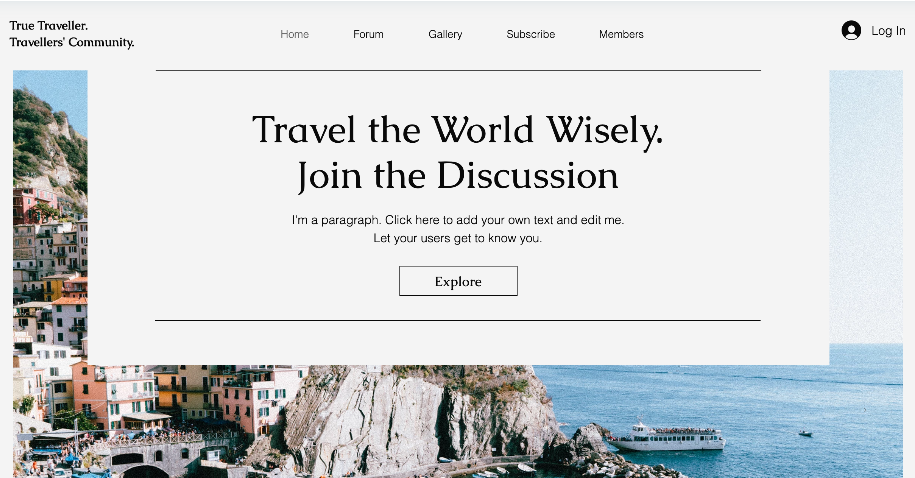Select Subscribe in the navigation bar

coord(530,34)
